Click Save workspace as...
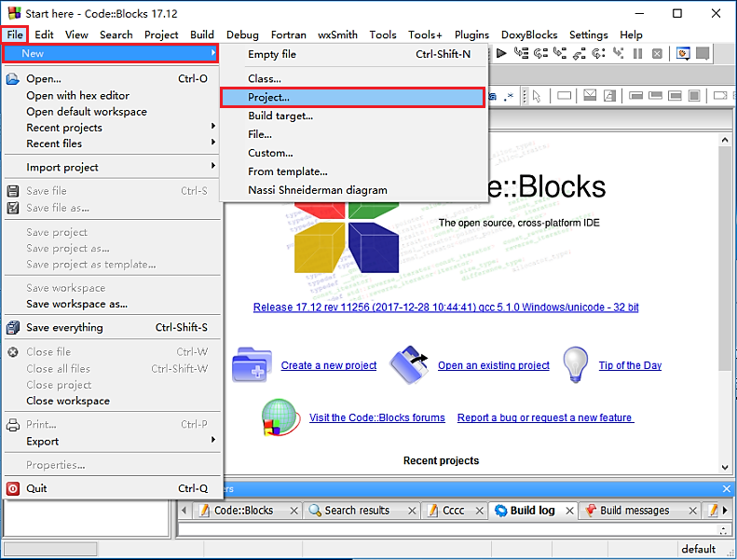Image resolution: width=737 pixels, height=560 pixels. click(112, 304)
